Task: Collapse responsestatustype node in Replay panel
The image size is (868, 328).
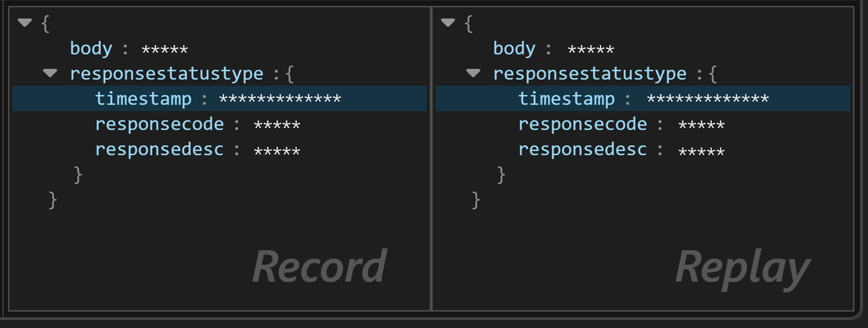Action: pos(472,73)
